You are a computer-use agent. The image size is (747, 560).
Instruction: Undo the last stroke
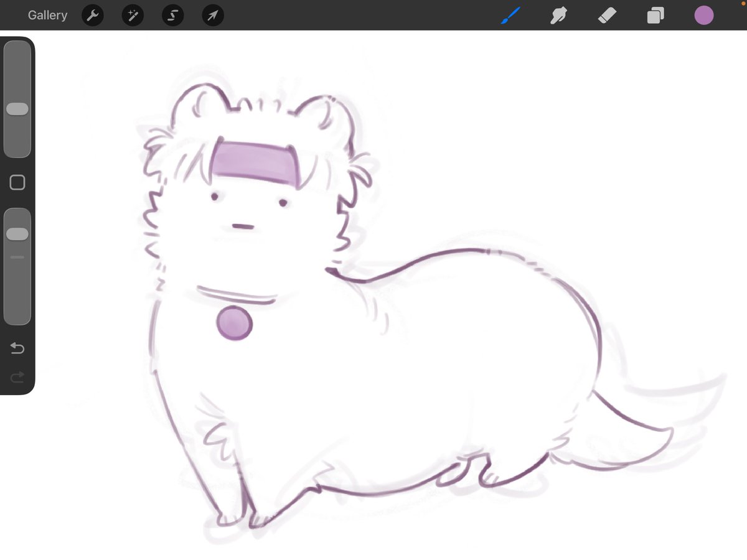click(17, 348)
